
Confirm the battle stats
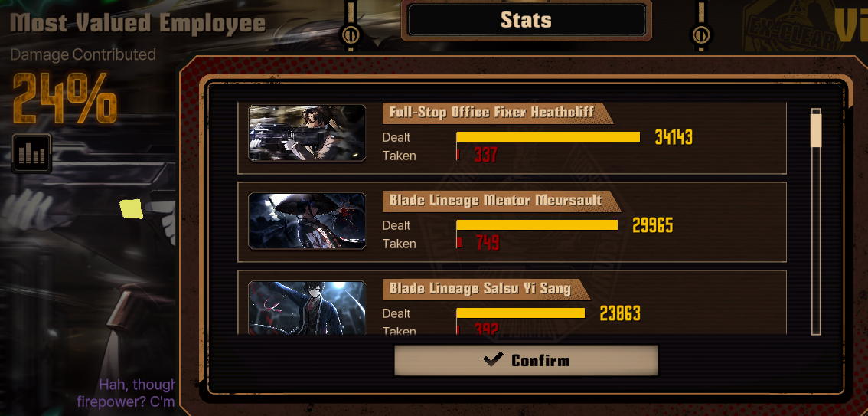tap(526, 360)
